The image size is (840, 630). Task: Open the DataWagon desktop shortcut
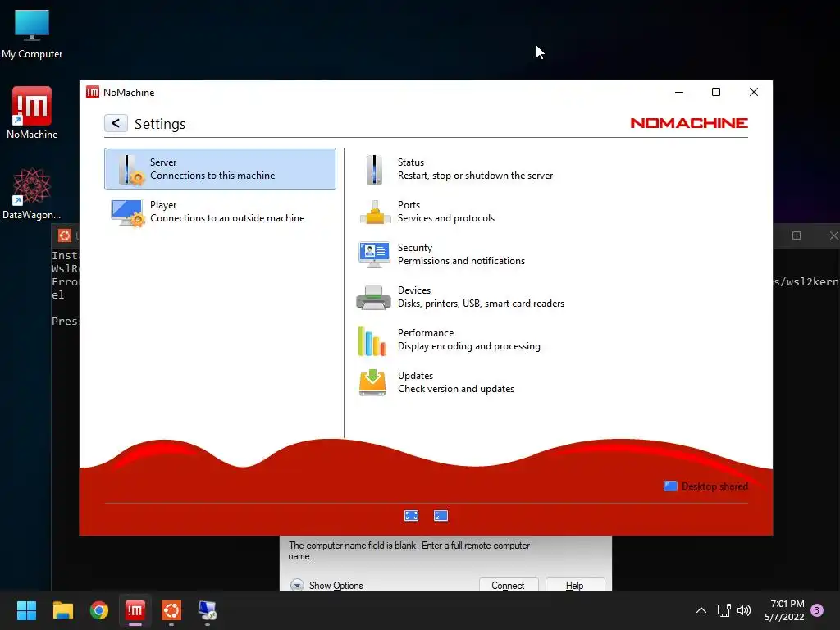click(x=32, y=194)
